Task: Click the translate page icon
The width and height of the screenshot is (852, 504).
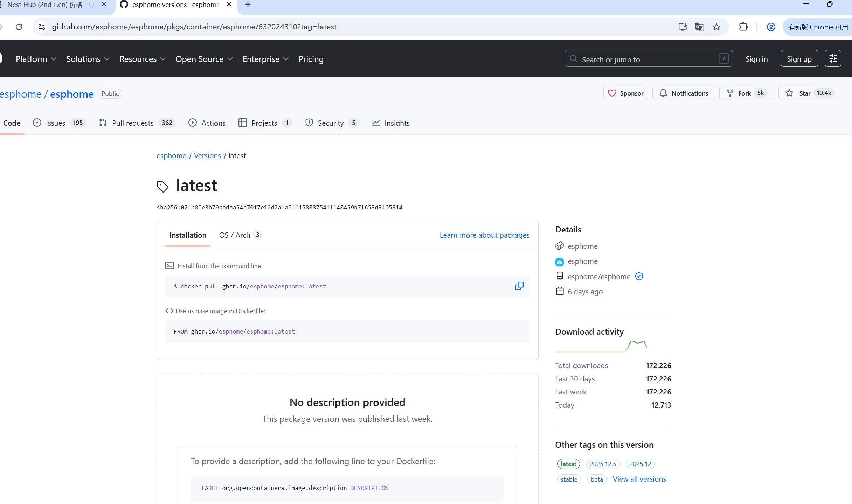Action: tap(699, 27)
